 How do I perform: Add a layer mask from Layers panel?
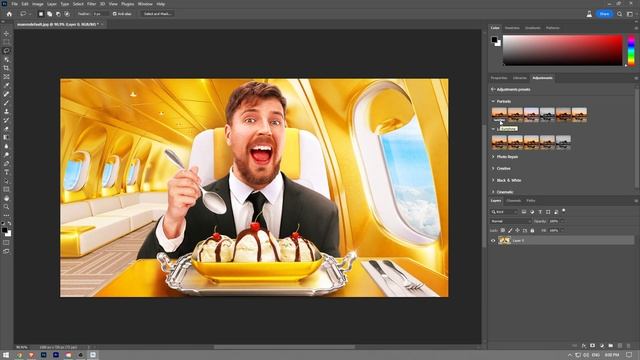[592, 346]
